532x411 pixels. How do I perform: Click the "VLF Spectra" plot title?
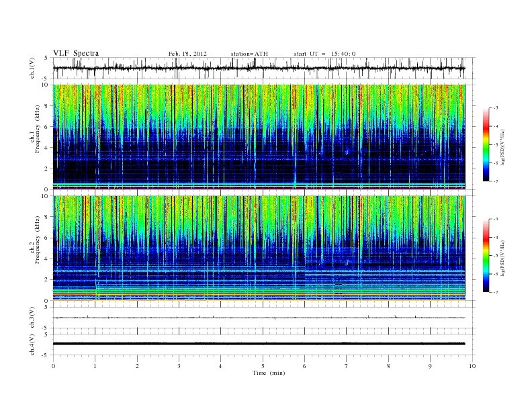tap(76, 53)
